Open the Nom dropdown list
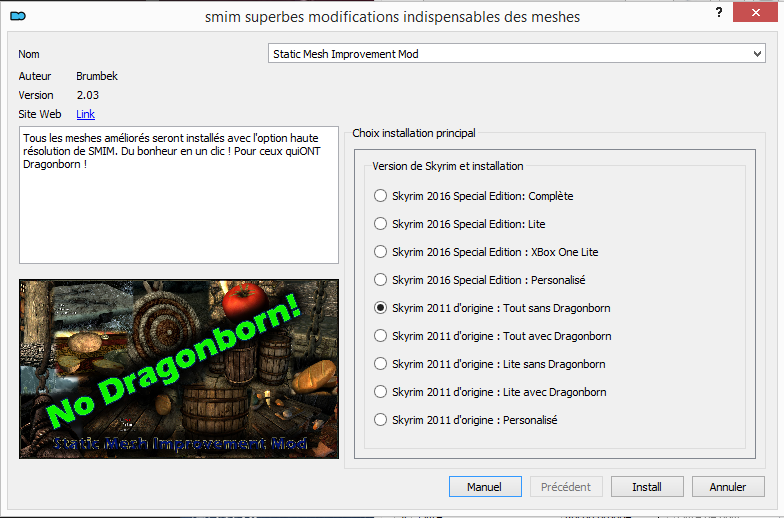Image resolution: width=784 pixels, height=518 pixels. coord(756,54)
